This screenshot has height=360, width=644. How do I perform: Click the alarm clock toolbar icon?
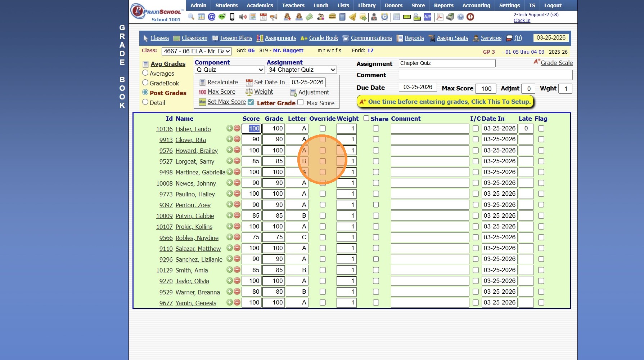(384, 17)
